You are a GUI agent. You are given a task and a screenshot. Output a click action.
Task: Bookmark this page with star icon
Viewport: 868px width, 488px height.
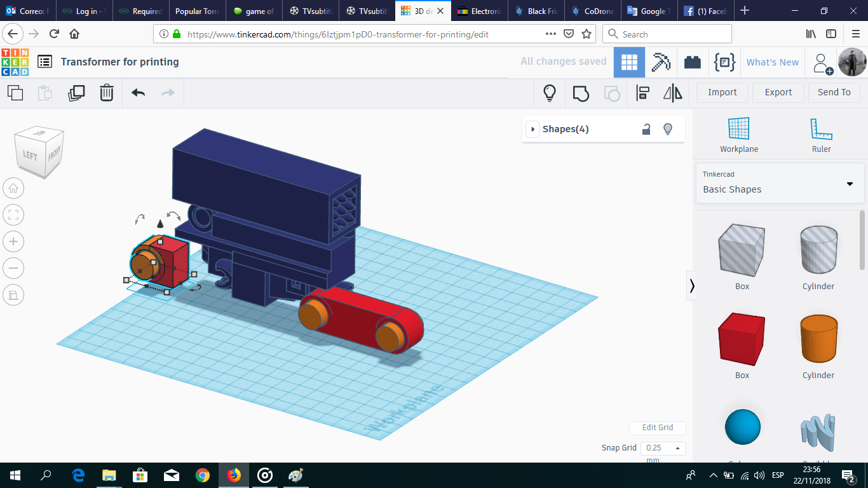(587, 34)
